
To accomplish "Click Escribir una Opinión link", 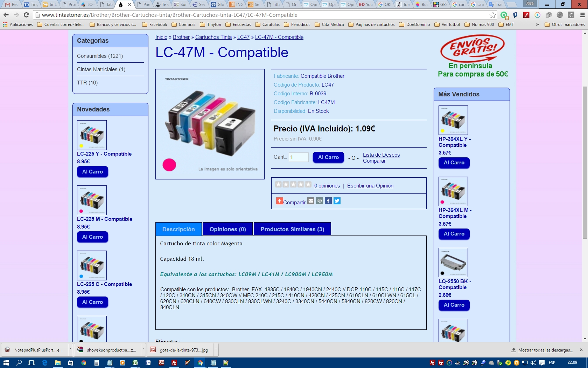I will (370, 186).
